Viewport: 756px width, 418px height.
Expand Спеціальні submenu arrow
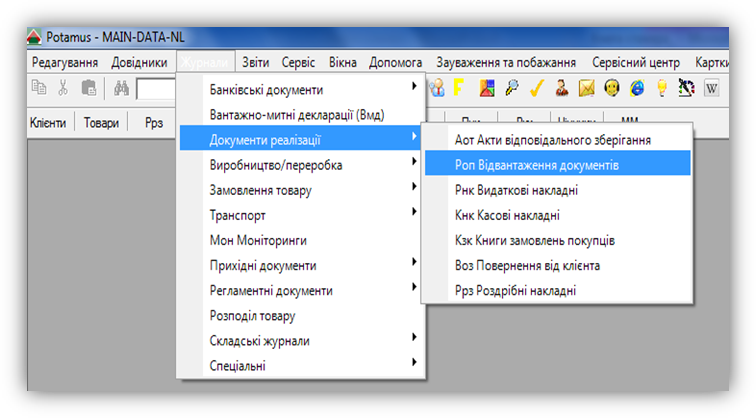(x=414, y=362)
